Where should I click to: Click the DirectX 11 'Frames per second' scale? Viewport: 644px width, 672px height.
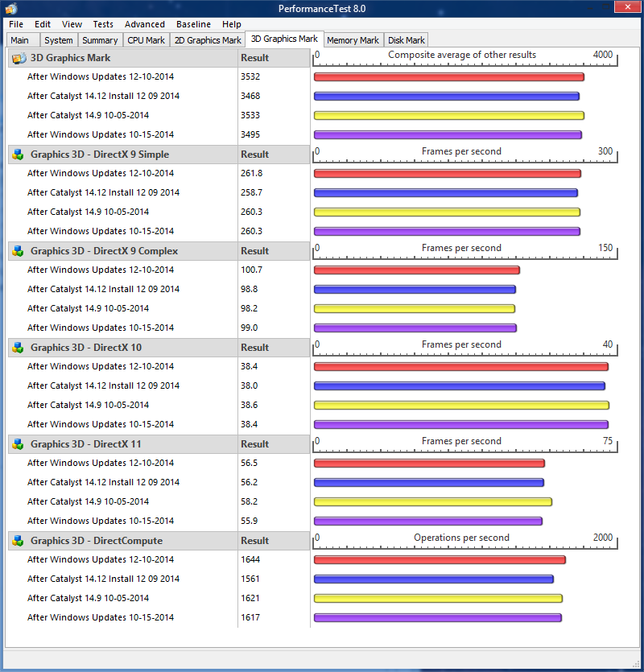pos(464,443)
